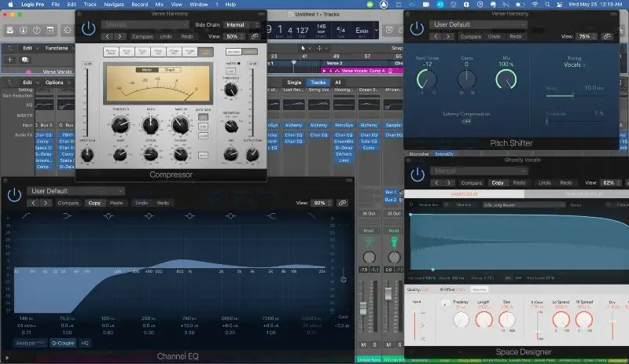This screenshot has width=629, height=364.
Task: Toggle the Analyzer button in Channel EQ
Action: 30,343
